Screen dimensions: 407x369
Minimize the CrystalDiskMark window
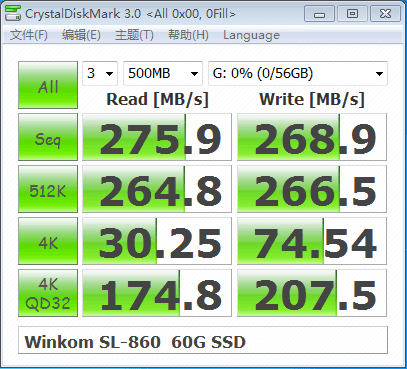tap(319, 14)
